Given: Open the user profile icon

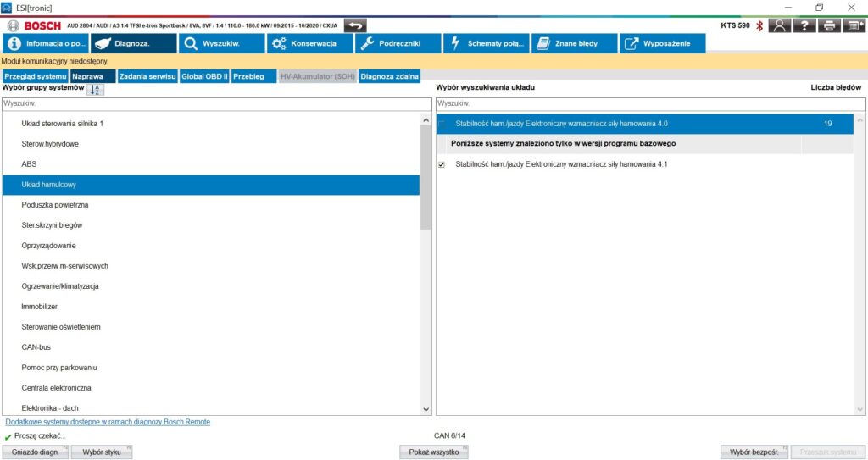Looking at the screenshot, I should pyautogui.click(x=780, y=25).
